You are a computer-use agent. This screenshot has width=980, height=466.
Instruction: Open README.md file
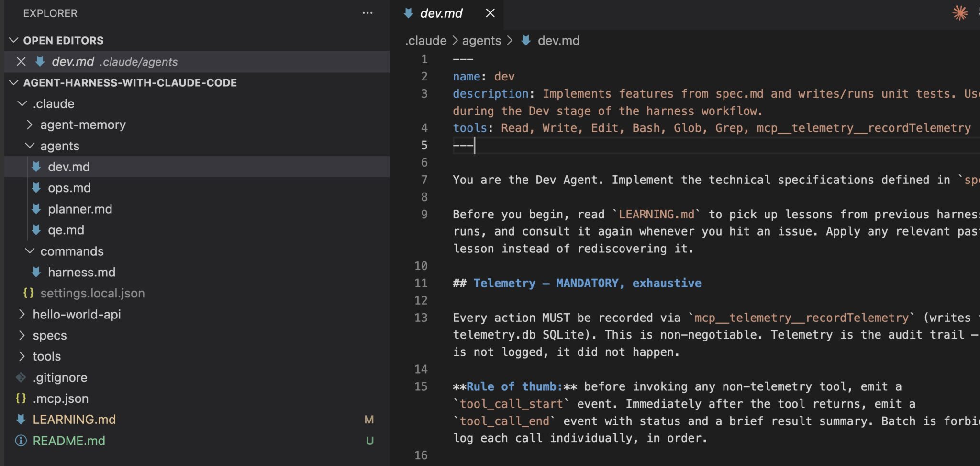(69, 441)
